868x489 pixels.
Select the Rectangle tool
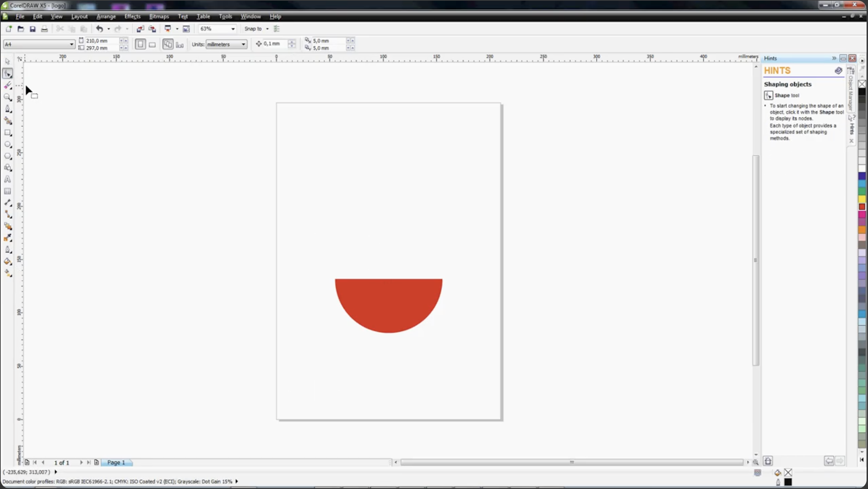point(7,133)
